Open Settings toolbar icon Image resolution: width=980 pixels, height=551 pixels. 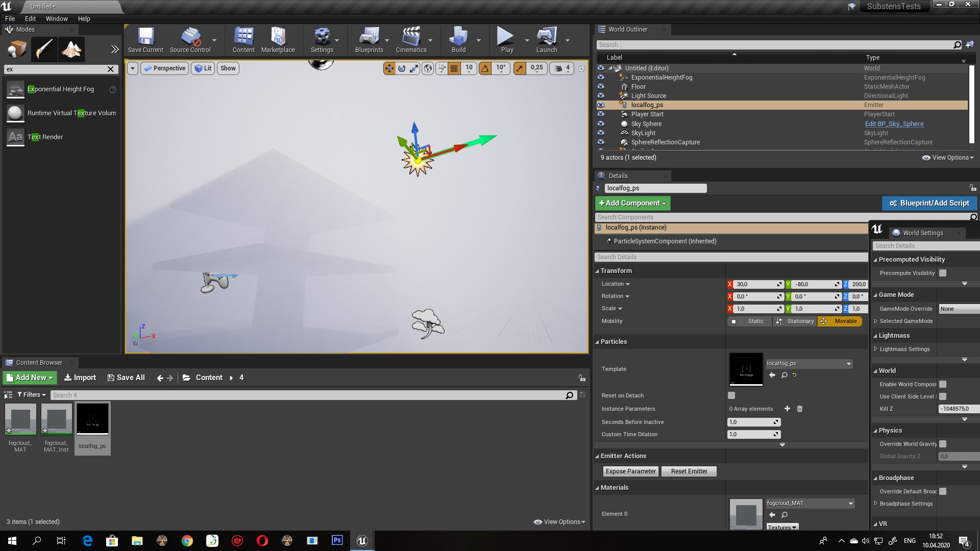tap(322, 40)
